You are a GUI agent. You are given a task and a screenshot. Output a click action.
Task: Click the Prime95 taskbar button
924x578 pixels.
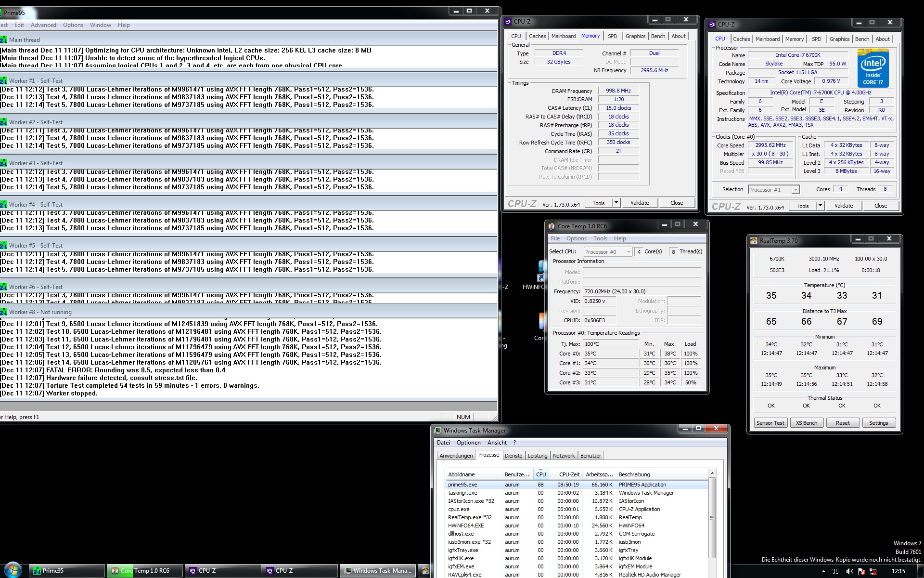[x=67, y=571]
